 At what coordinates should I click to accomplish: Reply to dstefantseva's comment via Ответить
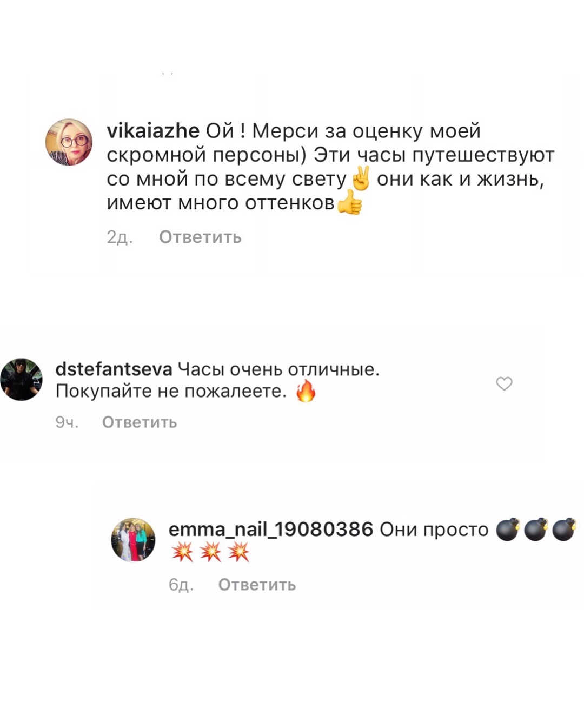[140, 422]
